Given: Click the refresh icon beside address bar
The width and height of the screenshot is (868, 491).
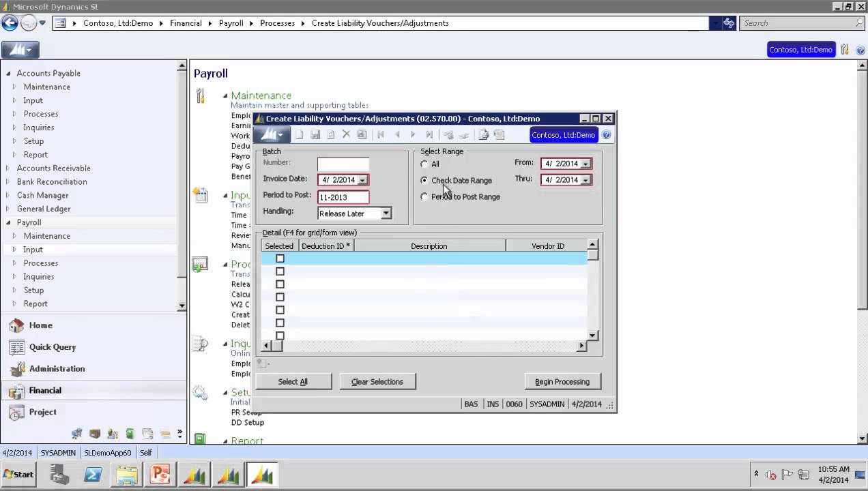Looking at the screenshot, I should click(x=729, y=23).
